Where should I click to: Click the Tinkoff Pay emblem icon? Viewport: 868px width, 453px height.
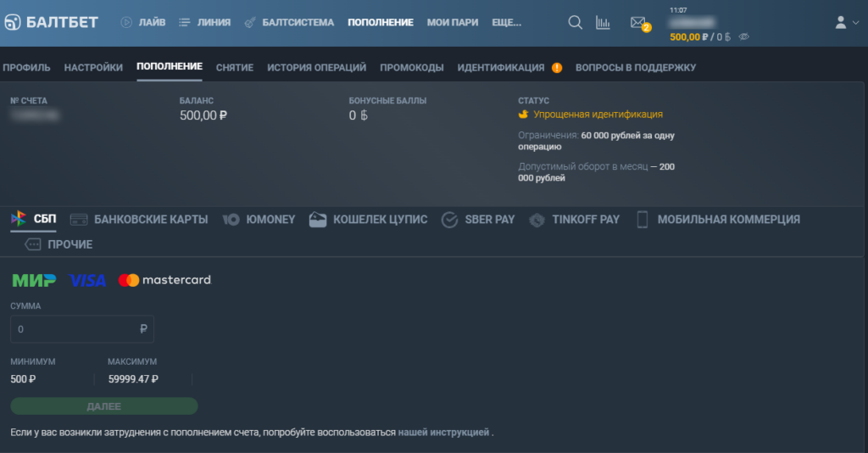pyautogui.click(x=537, y=220)
